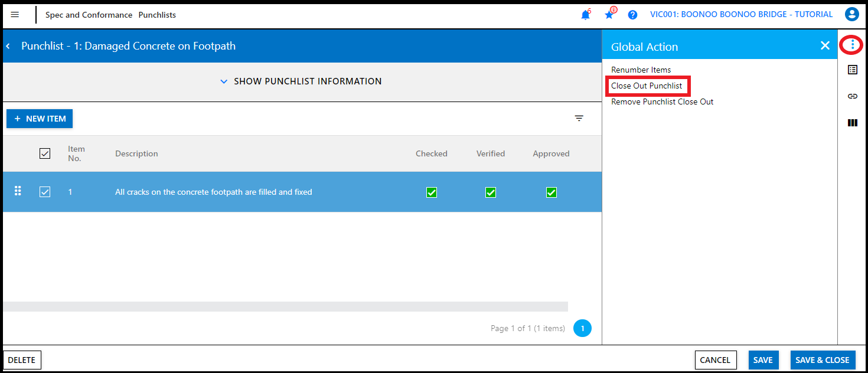Open the favorites star icon

pyautogui.click(x=609, y=15)
